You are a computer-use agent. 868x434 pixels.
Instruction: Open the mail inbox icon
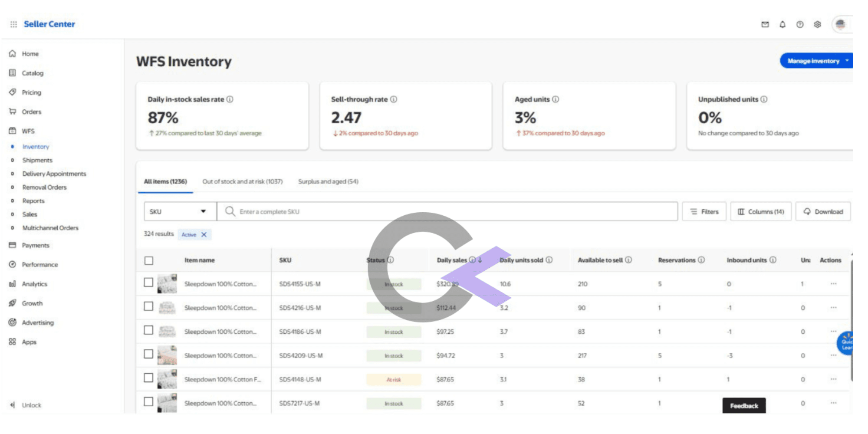(765, 24)
